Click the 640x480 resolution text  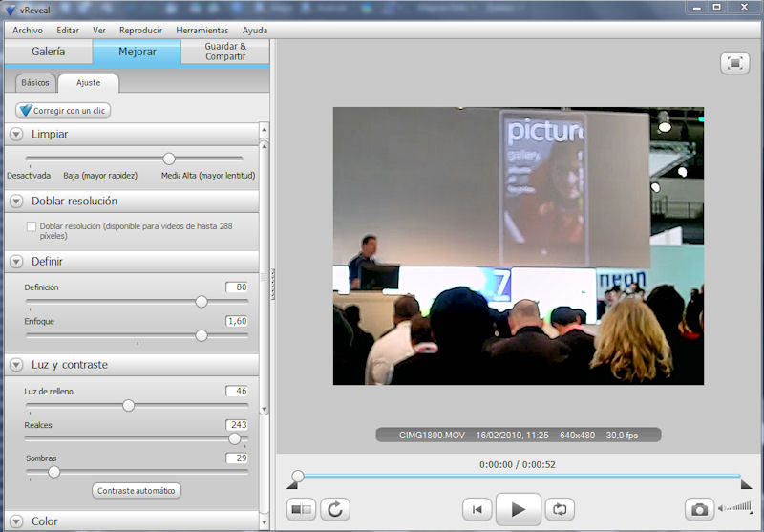(577, 435)
